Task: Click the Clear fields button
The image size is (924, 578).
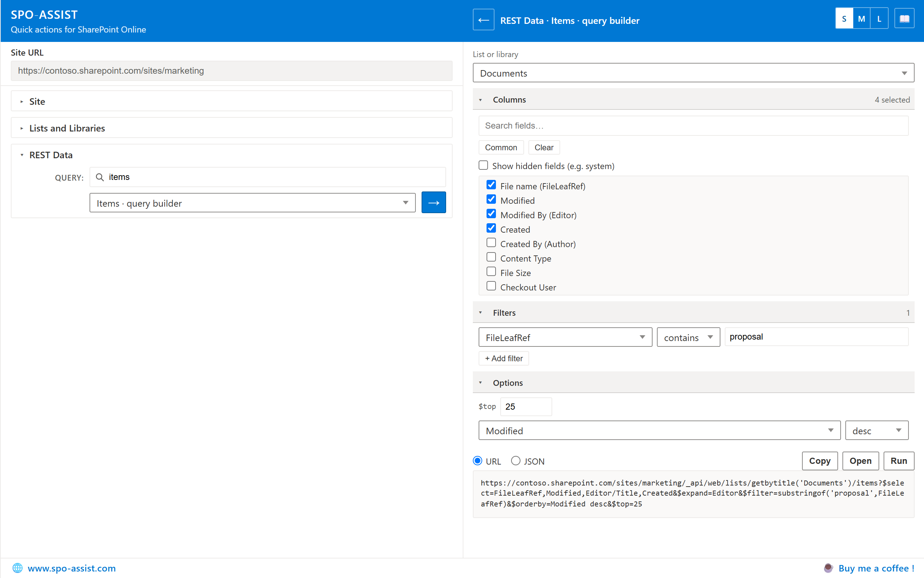Action: click(x=544, y=147)
